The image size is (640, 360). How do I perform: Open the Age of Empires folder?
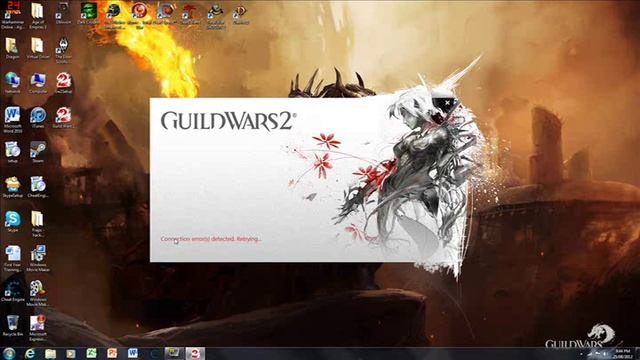[x=38, y=15]
